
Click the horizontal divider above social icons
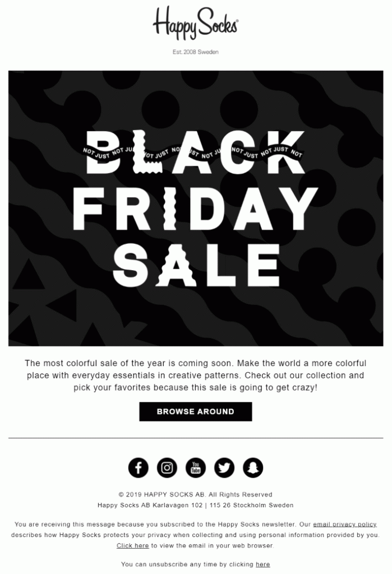tap(196, 438)
